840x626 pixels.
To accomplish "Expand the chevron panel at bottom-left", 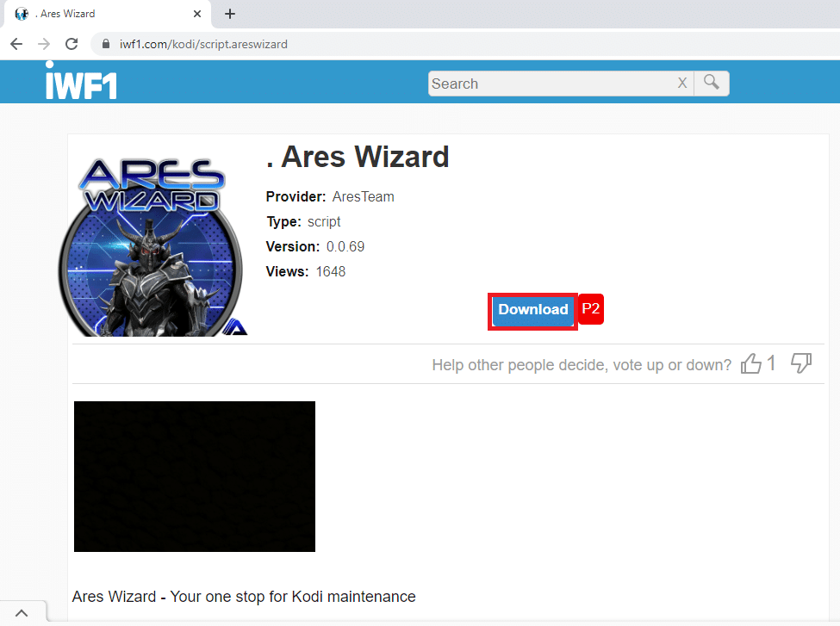I will click(x=22, y=613).
